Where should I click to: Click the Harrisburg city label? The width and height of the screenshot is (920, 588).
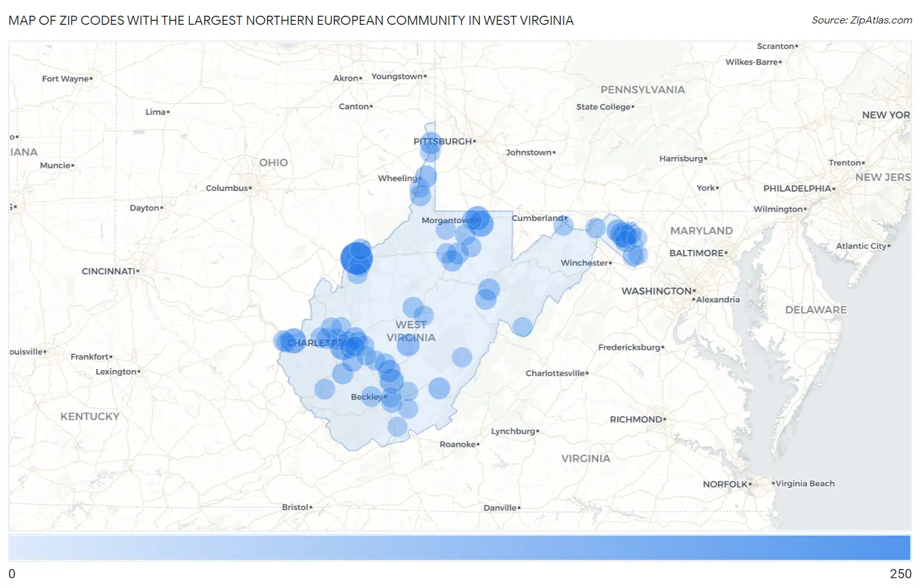[x=681, y=159]
